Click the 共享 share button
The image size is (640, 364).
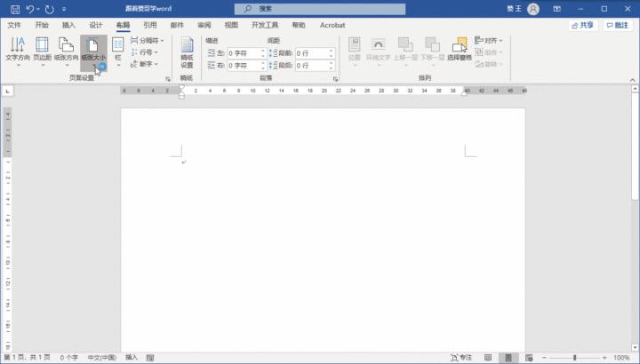(x=583, y=25)
